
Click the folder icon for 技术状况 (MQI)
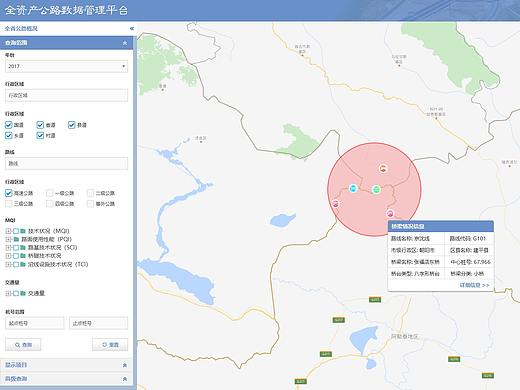23,231
